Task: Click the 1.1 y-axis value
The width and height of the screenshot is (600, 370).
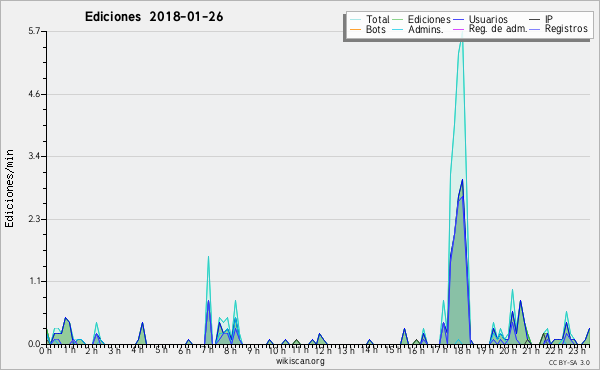Action: tap(34, 282)
